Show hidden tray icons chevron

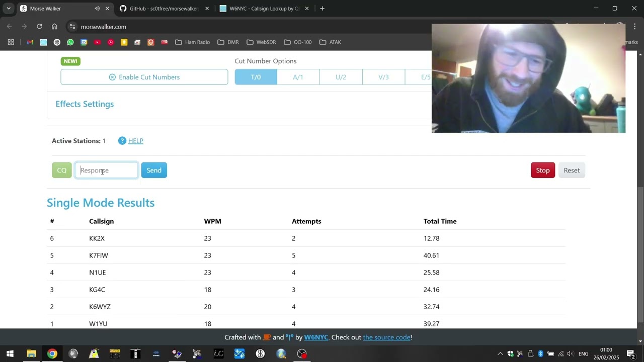pyautogui.click(x=500, y=354)
